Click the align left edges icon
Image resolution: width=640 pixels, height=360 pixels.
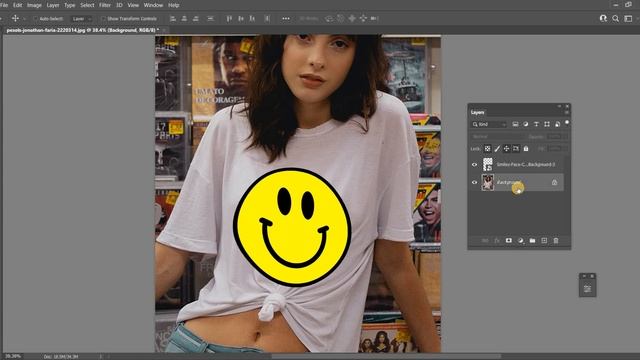173,18
